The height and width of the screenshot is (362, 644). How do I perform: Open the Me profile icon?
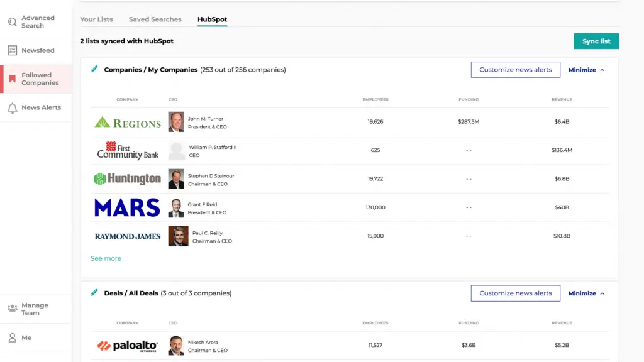12,337
